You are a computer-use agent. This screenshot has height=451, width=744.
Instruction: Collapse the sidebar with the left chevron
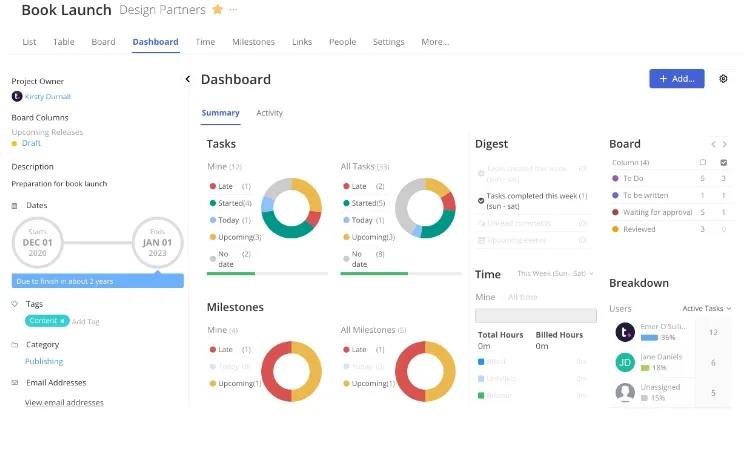[188, 79]
